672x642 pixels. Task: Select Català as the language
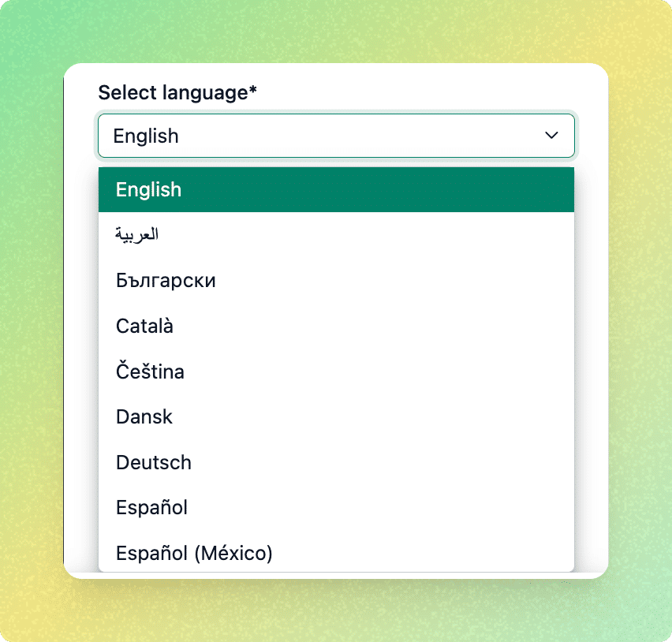pyautogui.click(x=144, y=326)
